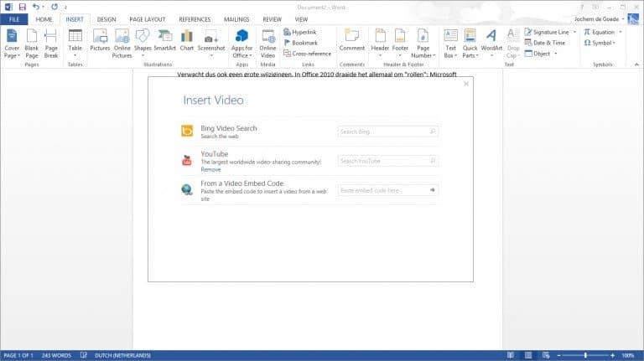
Task: Switch to the REVIEW tab
Action: point(273,19)
